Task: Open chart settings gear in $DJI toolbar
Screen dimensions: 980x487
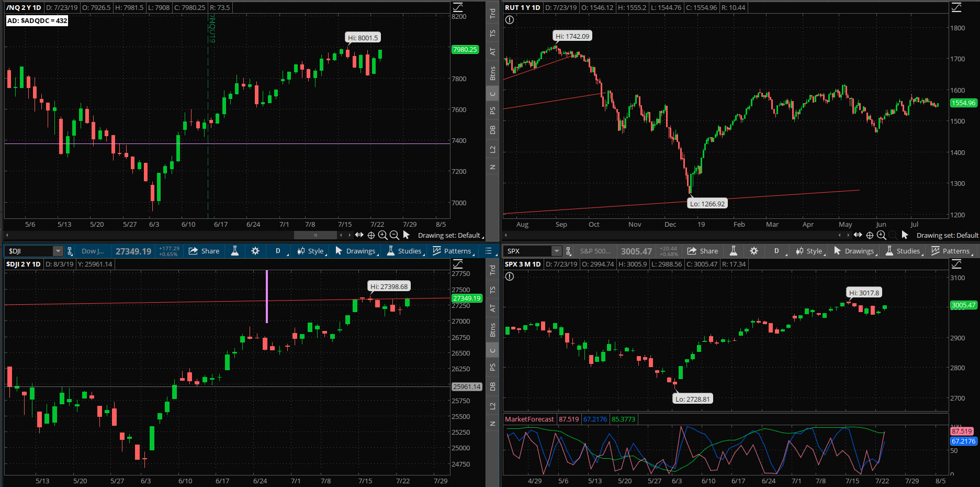Action: click(255, 251)
